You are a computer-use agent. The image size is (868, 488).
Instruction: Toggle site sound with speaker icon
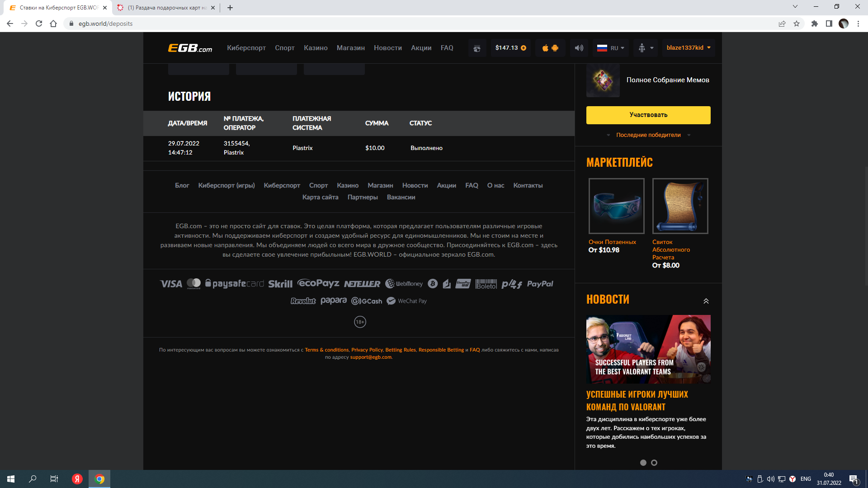point(579,48)
